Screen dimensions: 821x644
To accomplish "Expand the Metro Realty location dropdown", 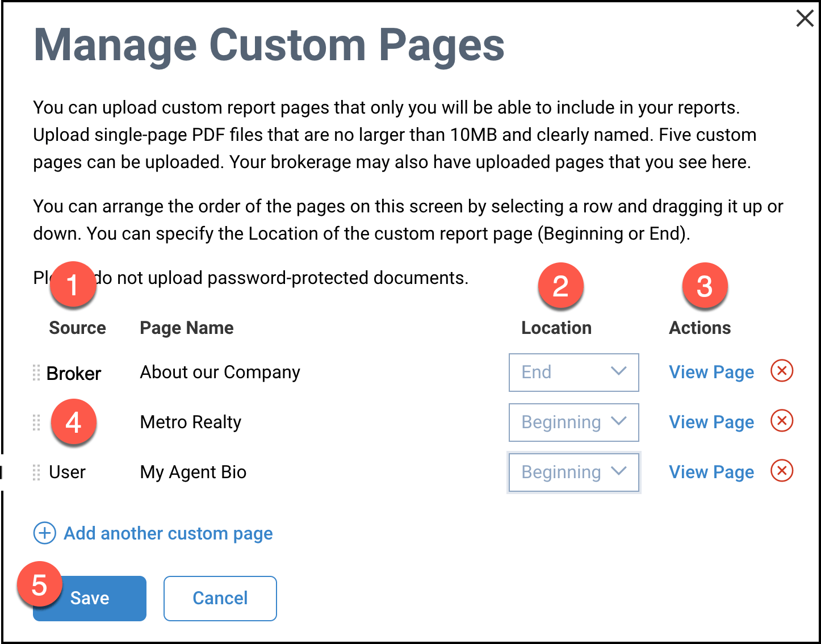I will (573, 423).
